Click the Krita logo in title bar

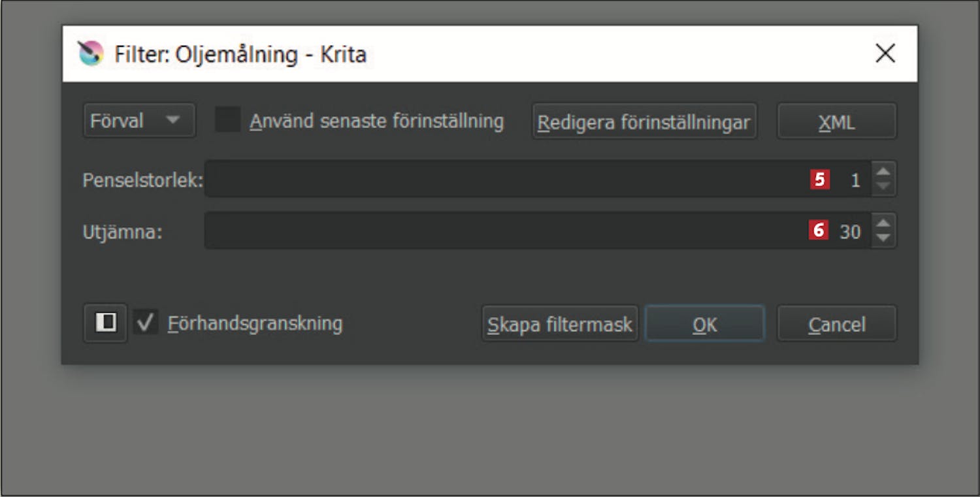coord(91,54)
